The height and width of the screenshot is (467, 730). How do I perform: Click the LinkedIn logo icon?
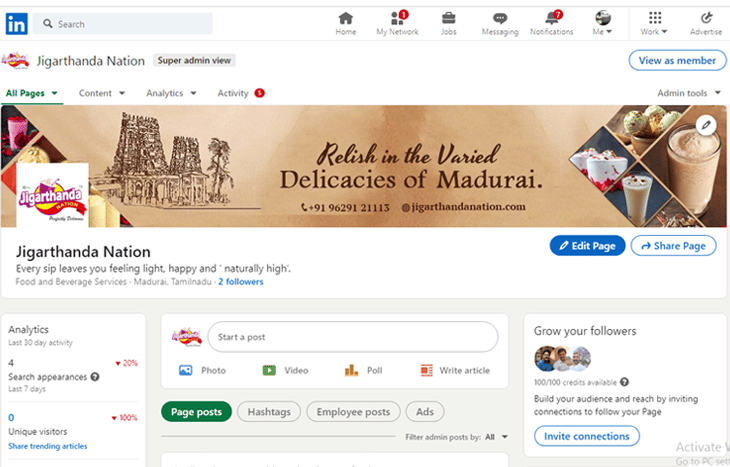(17, 24)
